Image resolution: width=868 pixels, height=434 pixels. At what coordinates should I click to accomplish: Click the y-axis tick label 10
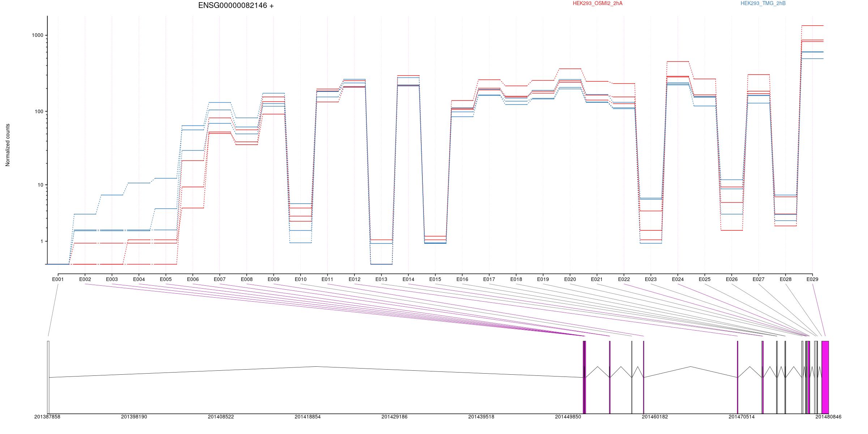click(41, 185)
